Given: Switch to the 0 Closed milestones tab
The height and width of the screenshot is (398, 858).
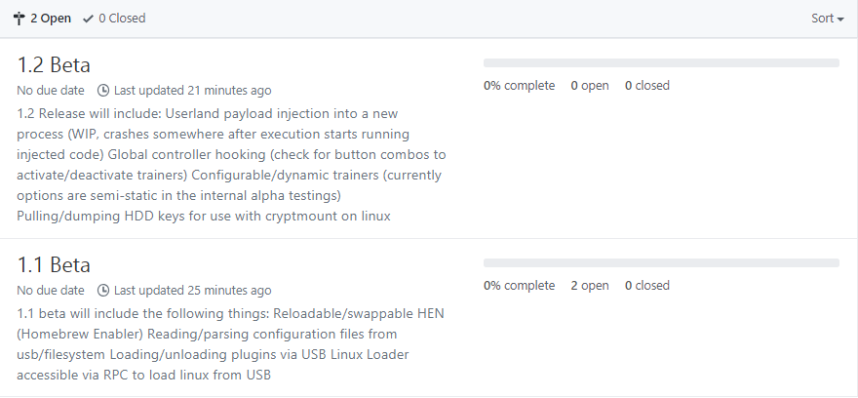Looking at the screenshot, I should click(x=114, y=19).
